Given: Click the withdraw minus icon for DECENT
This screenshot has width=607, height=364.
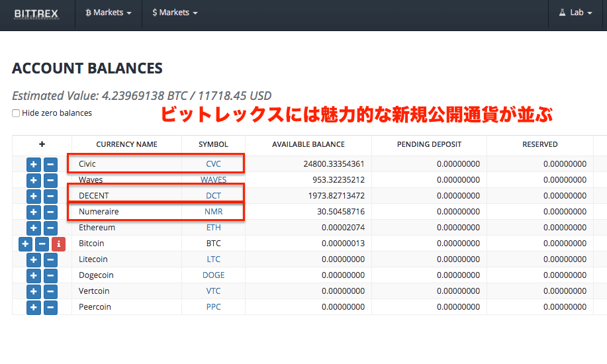Looking at the screenshot, I should (50, 197).
